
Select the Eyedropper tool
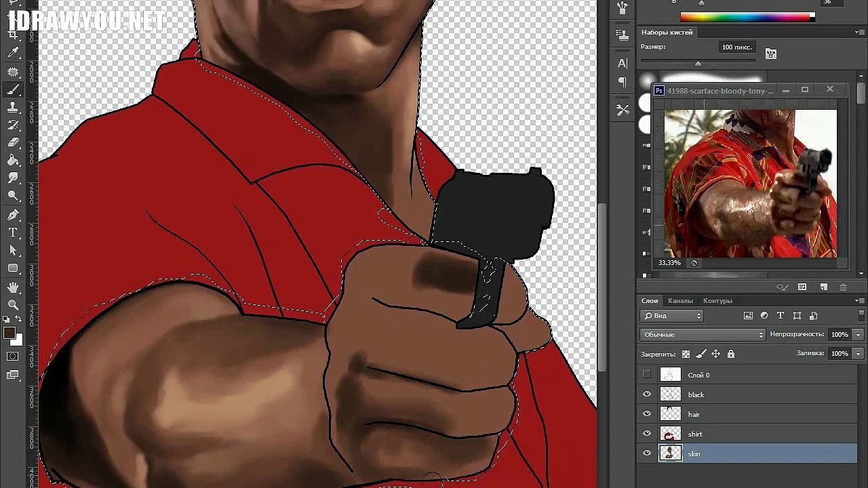point(13,52)
